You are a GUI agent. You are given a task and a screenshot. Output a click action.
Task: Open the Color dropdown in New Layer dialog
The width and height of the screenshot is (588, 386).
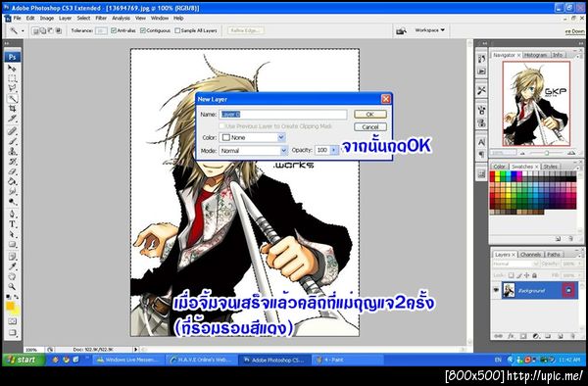tap(281, 137)
